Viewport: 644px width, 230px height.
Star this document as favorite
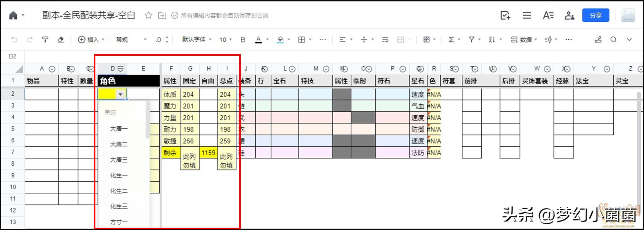pos(148,15)
